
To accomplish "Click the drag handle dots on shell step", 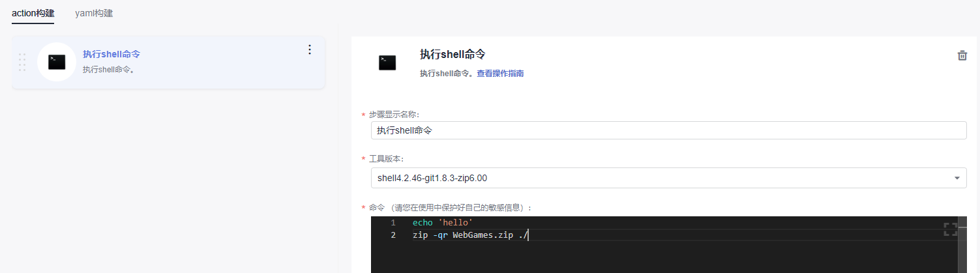I will (x=22, y=62).
